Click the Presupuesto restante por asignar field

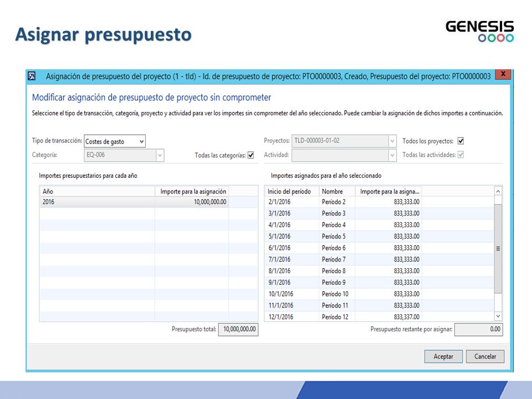[478, 329]
